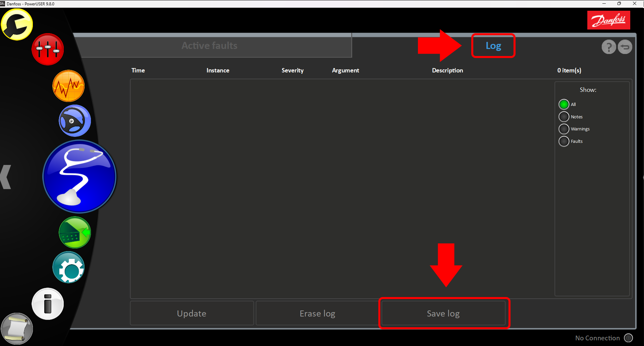The image size is (644, 346).
Task: Open the orange waveform monitoring icon
Action: pos(68,86)
